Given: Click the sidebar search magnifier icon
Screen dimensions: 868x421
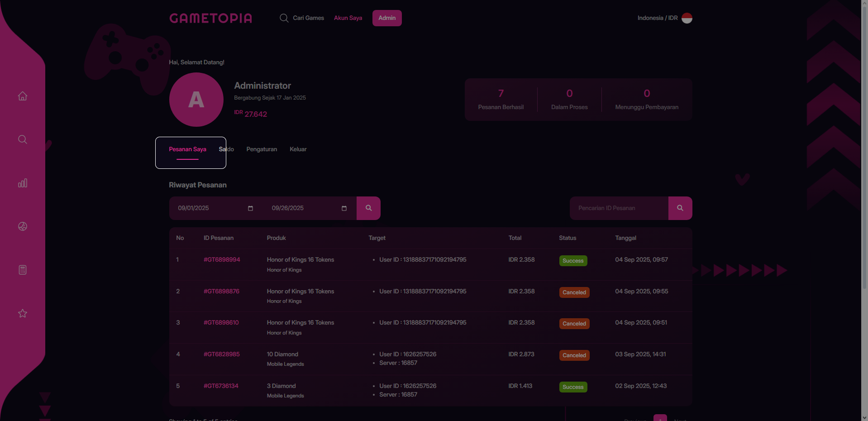Looking at the screenshot, I should coord(23,139).
